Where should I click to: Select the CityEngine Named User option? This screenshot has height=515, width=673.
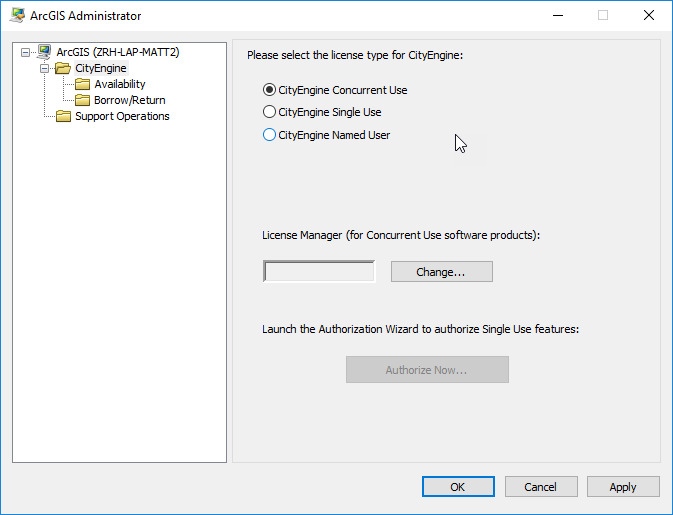click(x=269, y=135)
